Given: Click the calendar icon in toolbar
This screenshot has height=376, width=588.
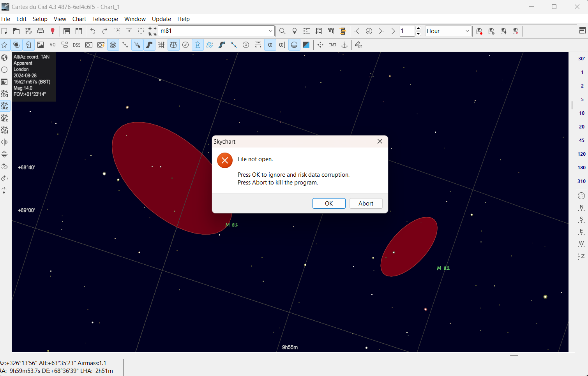Looking at the screenshot, I should (331, 31).
